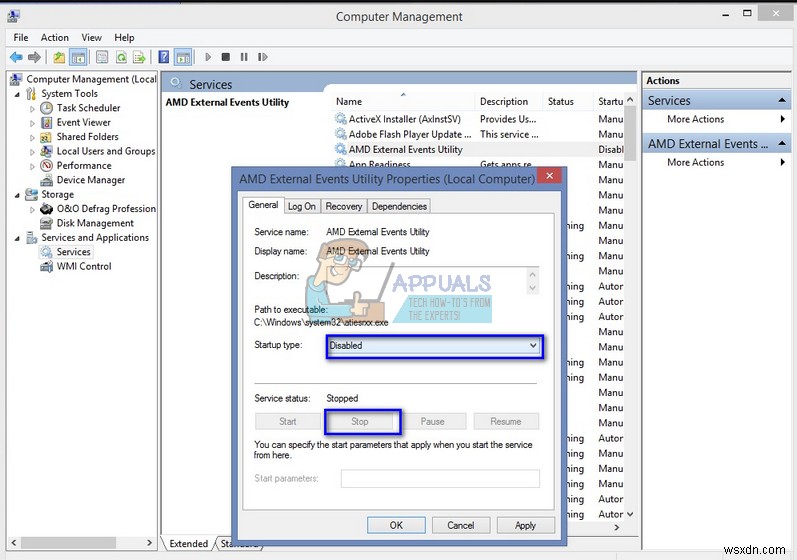Switch to the Dependencies tab
The image size is (797, 560).
tap(399, 206)
